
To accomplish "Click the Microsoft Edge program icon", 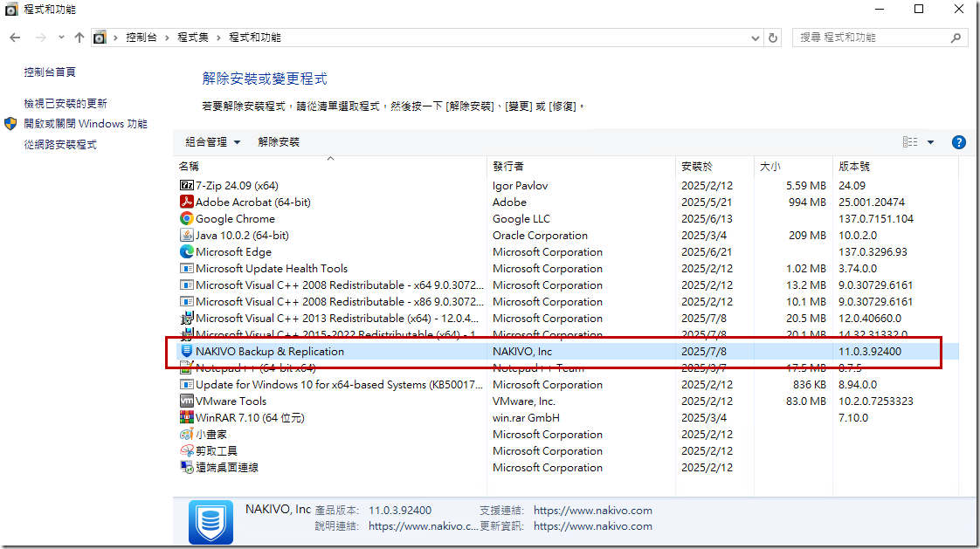I will point(186,251).
